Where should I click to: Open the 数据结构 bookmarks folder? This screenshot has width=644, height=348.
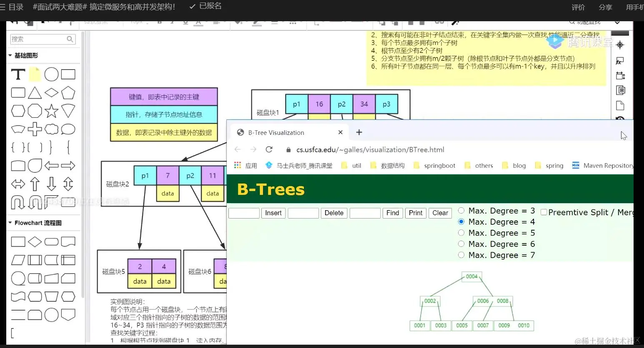[x=387, y=166]
